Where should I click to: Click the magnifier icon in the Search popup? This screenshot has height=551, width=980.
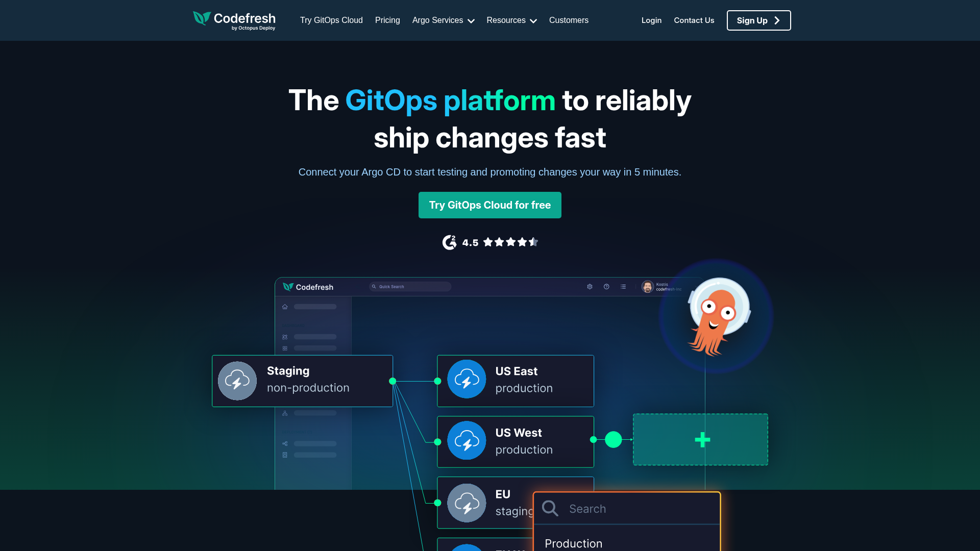coord(550,508)
